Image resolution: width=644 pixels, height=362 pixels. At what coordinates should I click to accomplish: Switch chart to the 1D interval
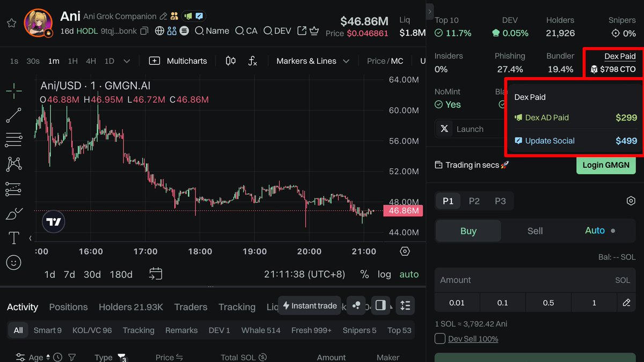(x=109, y=61)
